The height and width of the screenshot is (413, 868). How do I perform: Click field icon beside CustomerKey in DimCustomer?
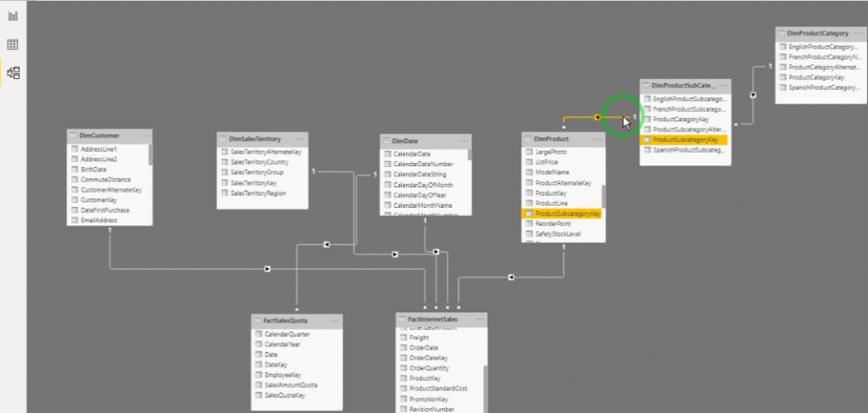pyautogui.click(x=74, y=200)
